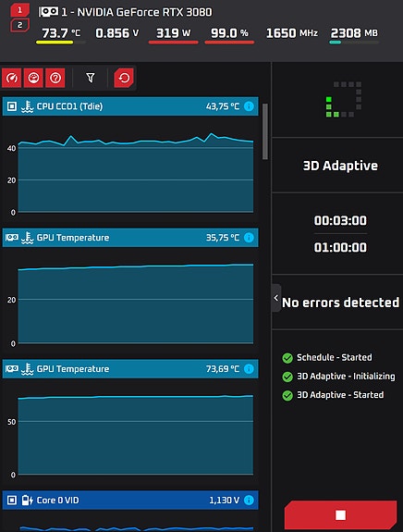The width and height of the screenshot is (403, 532).
Task: Click GPU card icon in 73,69 °C graph header
Action: point(12,368)
